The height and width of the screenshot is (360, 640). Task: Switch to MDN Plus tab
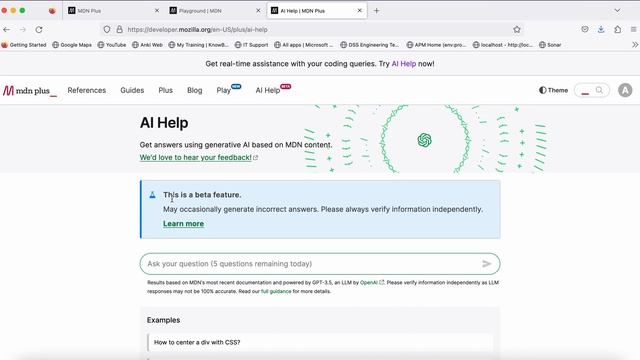point(114,11)
